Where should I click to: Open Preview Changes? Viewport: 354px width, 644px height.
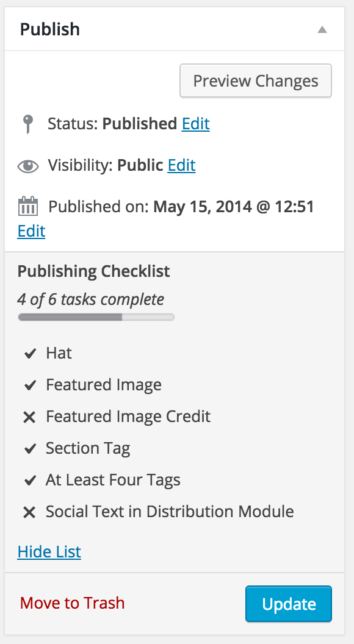(256, 81)
